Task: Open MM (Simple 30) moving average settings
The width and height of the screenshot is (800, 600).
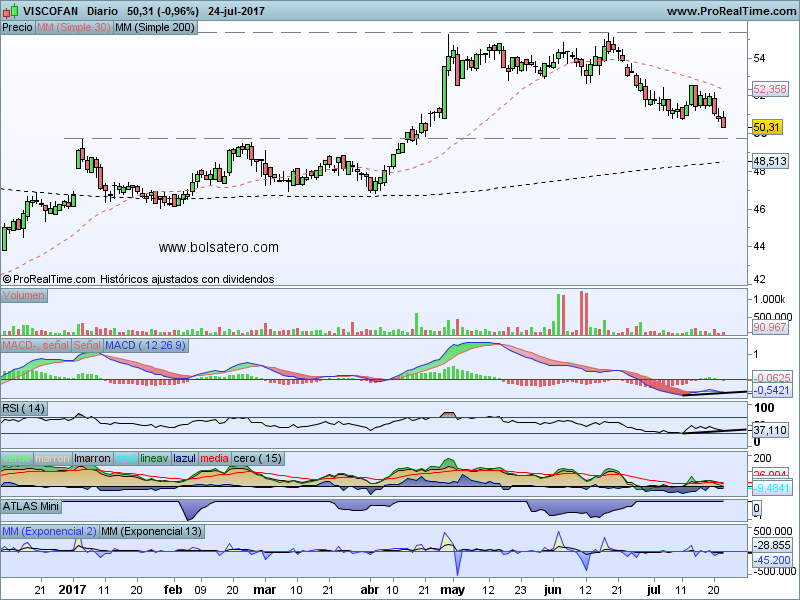Action: [73, 28]
